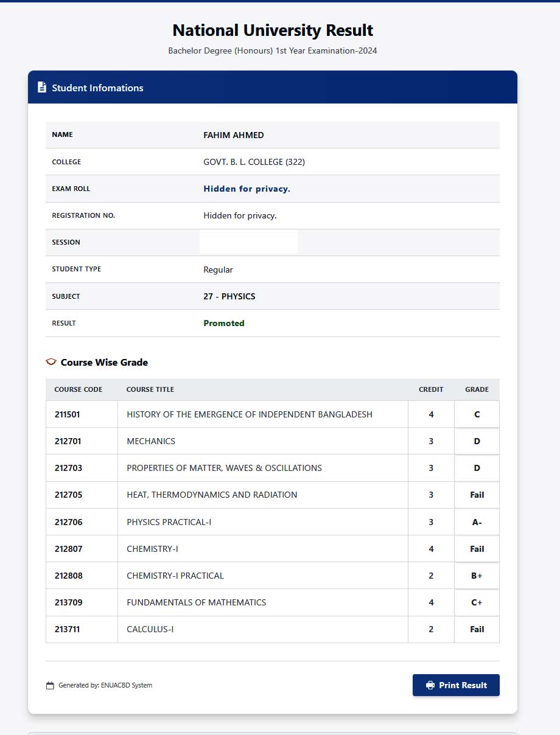
Task: Click the graduation cap icon near Course Wise Grade
Action: [x=51, y=362]
